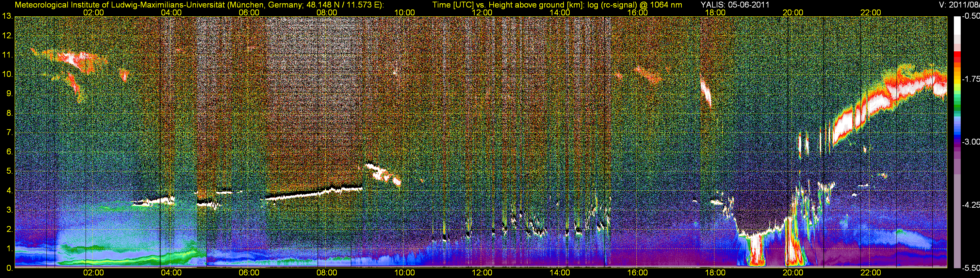Click the 12 km height axis label
The image size is (980, 278).
pyautogui.click(x=7, y=35)
